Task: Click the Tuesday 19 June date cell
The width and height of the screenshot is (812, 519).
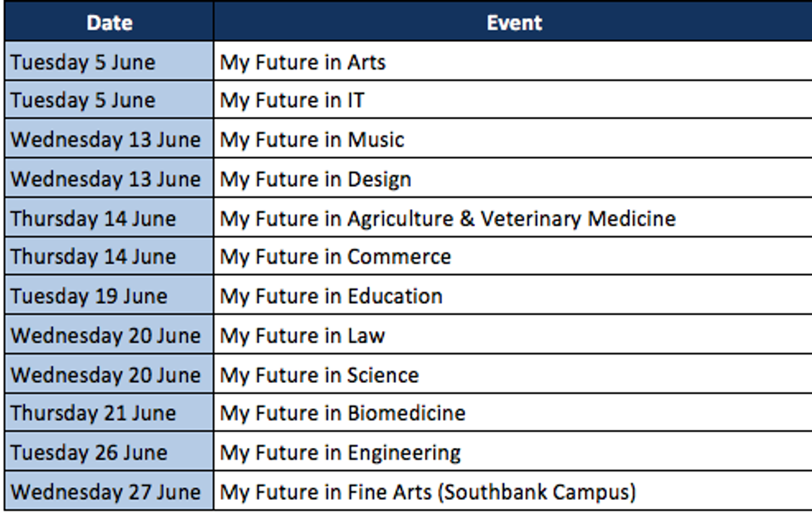Action: (109, 296)
